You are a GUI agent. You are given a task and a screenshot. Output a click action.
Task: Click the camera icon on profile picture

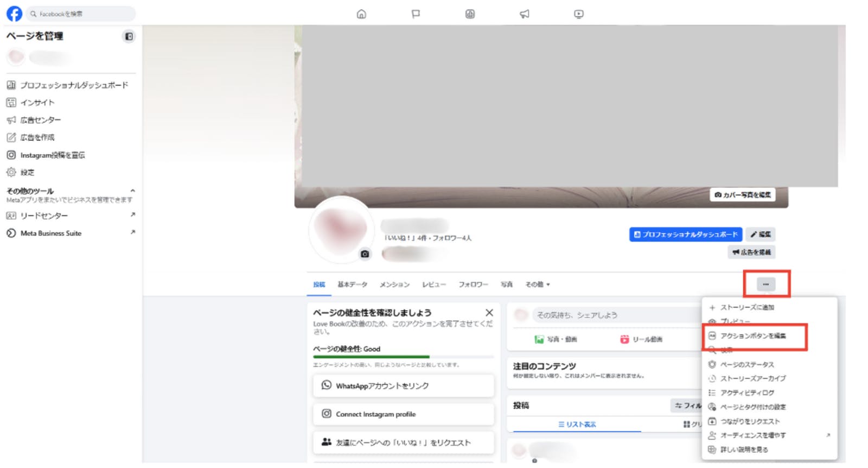[365, 254]
